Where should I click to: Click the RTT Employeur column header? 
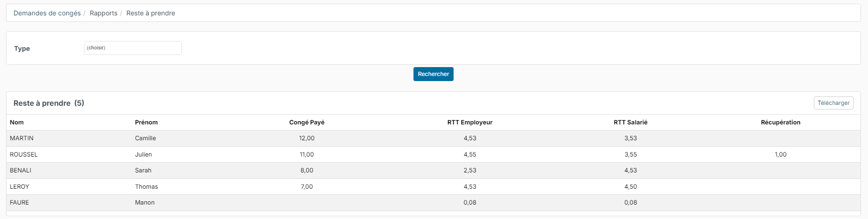click(470, 123)
